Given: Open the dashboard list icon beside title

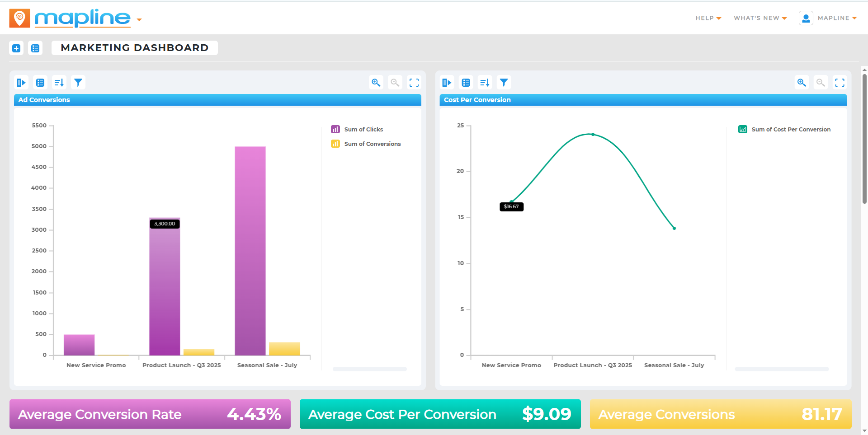Looking at the screenshot, I should coord(35,48).
